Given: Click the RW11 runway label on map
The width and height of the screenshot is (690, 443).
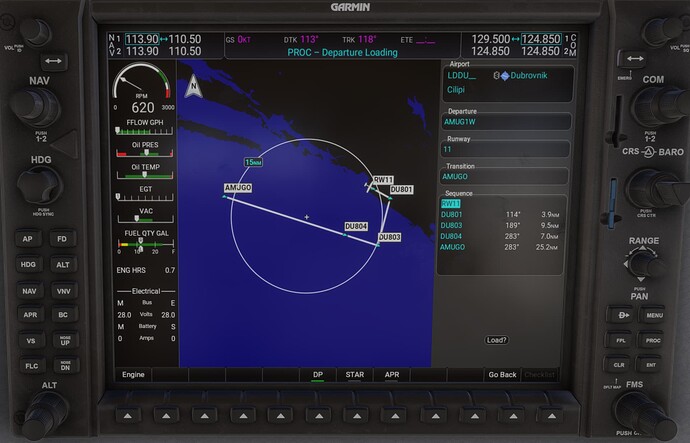Looking at the screenshot, I should 383,180.
